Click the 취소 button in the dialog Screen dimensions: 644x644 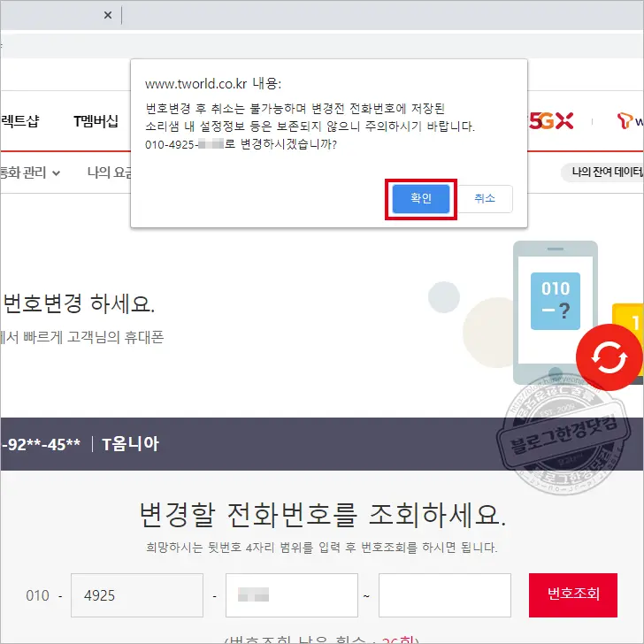(485, 199)
